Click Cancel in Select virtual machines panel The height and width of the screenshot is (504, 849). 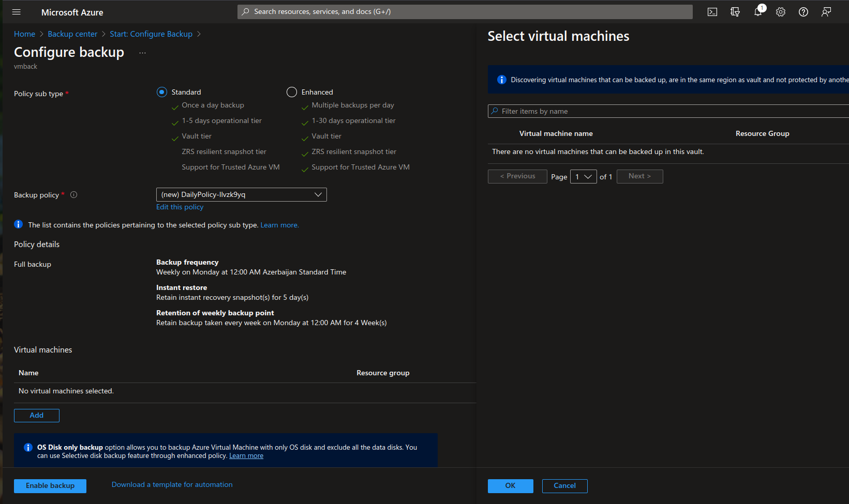(565, 486)
